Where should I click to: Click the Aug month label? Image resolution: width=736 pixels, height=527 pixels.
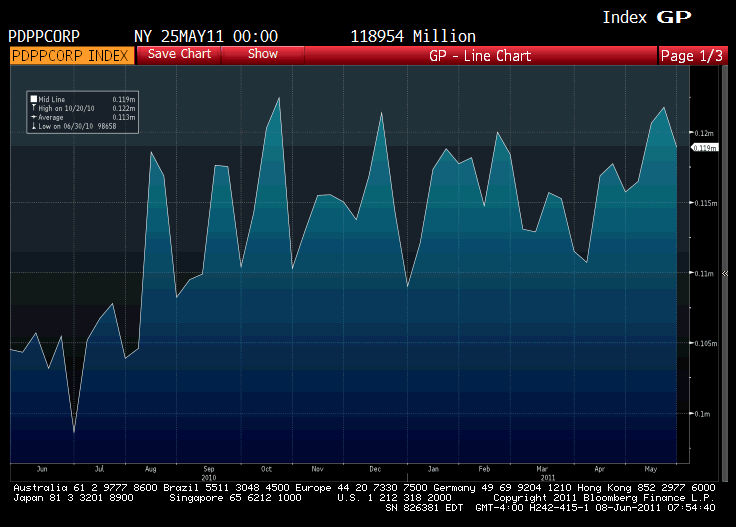point(150,469)
